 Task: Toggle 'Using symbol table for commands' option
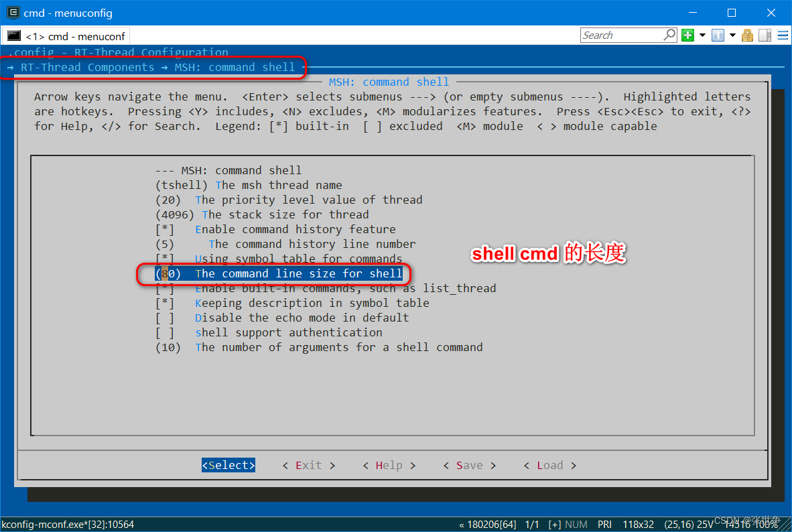coord(278,259)
